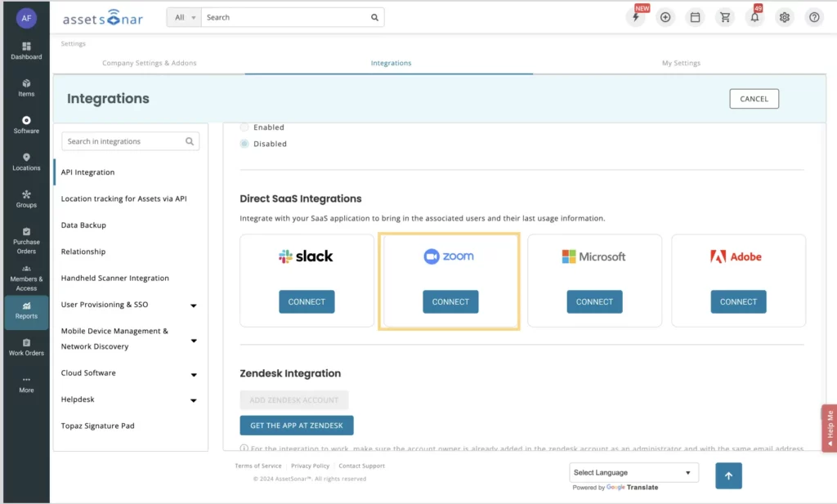Open the calendar icon in header

(695, 17)
